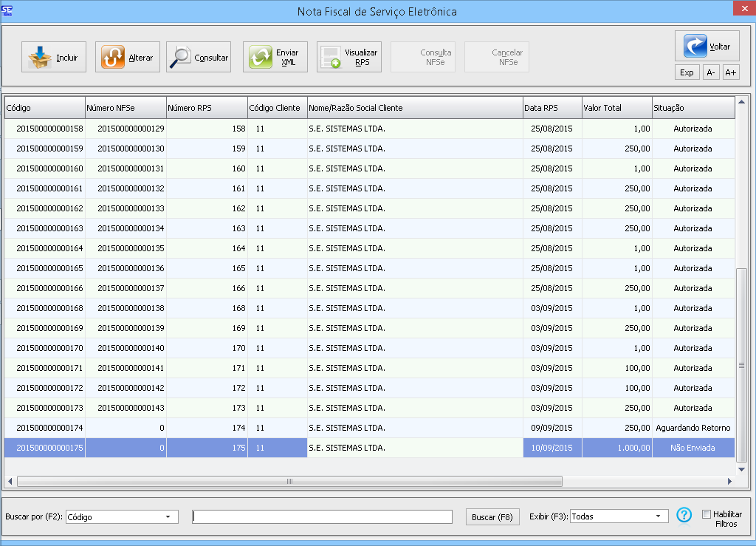Expand the Buscar por dropdown
Screen dimensions: 756x546
pyautogui.click(x=168, y=516)
